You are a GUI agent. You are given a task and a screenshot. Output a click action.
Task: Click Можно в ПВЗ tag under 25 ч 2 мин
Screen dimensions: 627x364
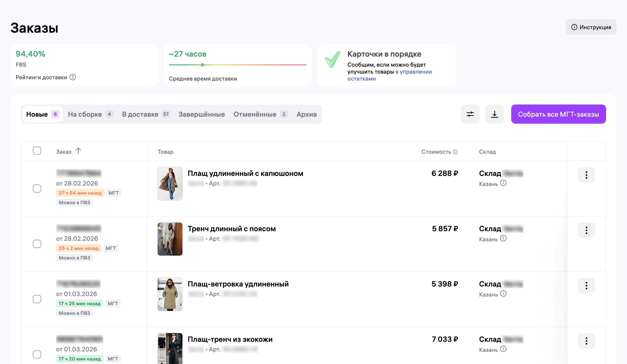click(x=74, y=258)
